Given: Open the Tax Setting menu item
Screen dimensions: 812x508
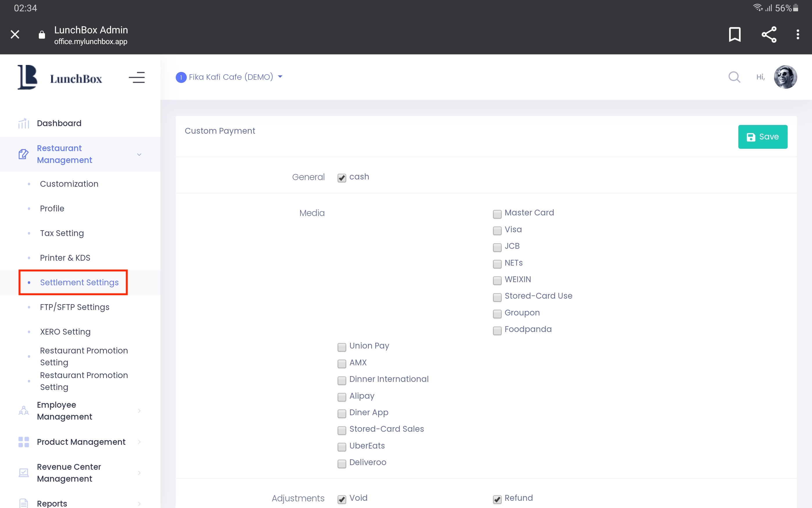Looking at the screenshot, I should click(x=62, y=233).
